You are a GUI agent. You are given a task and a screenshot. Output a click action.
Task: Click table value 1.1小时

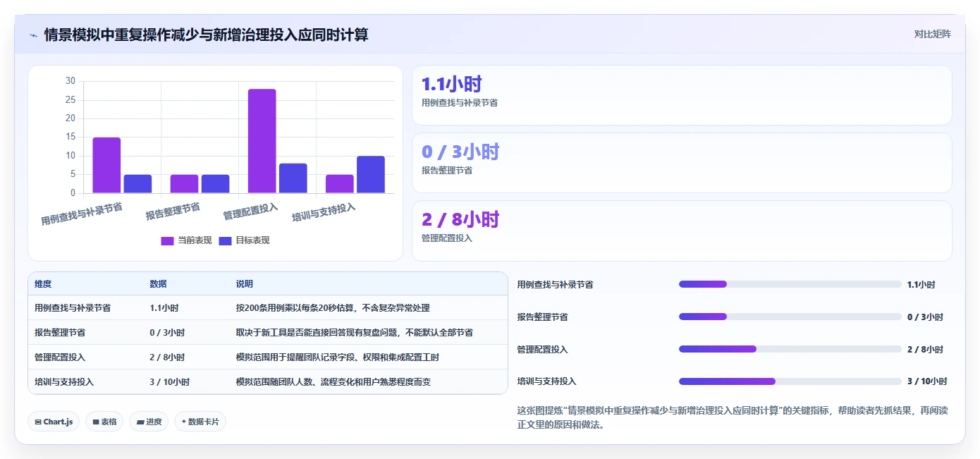click(x=164, y=308)
